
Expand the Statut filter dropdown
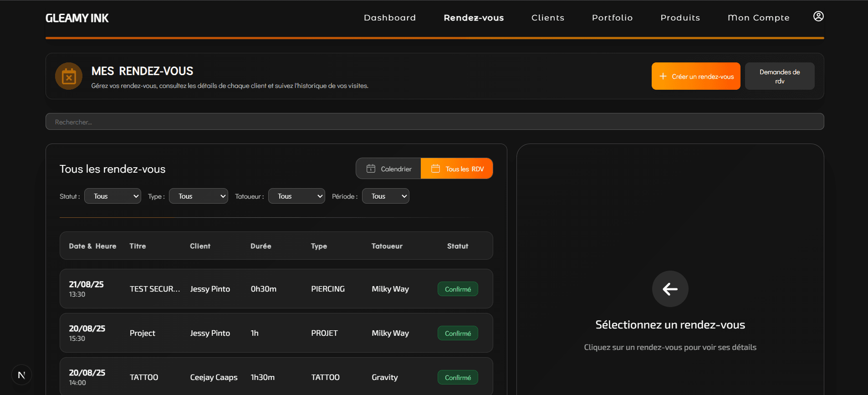tap(112, 196)
